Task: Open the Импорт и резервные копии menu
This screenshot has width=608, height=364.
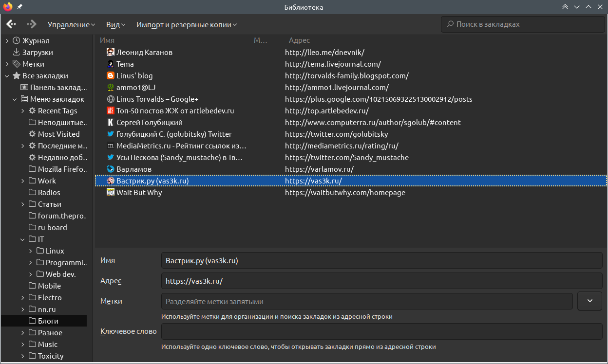Action: (187, 24)
